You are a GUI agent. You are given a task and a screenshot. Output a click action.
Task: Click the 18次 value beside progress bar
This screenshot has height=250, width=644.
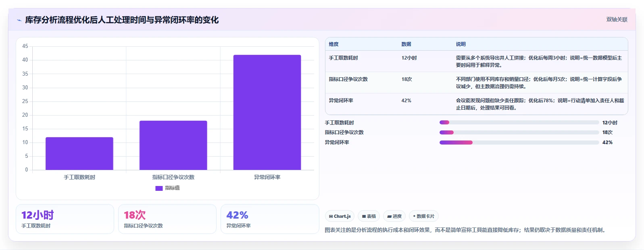[x=607, y=132]
